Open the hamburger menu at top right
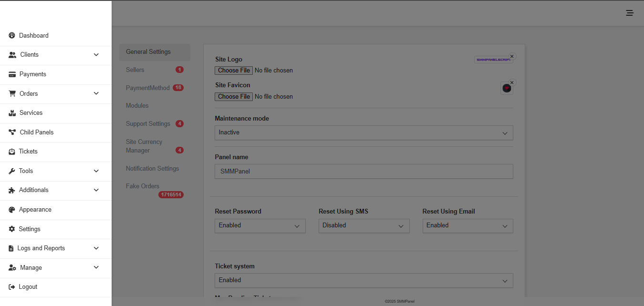 click(630, 13)
